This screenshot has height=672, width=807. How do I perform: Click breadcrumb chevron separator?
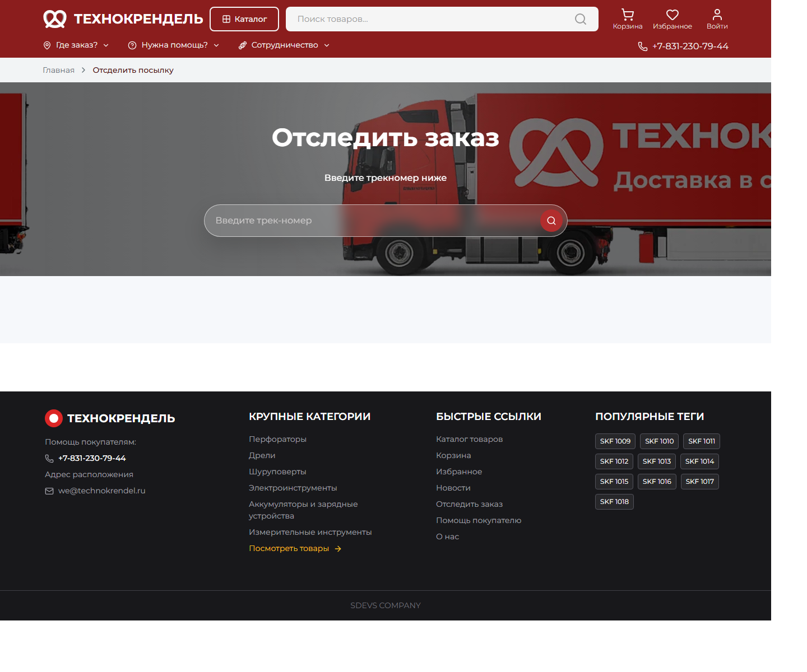coord(84,70)
